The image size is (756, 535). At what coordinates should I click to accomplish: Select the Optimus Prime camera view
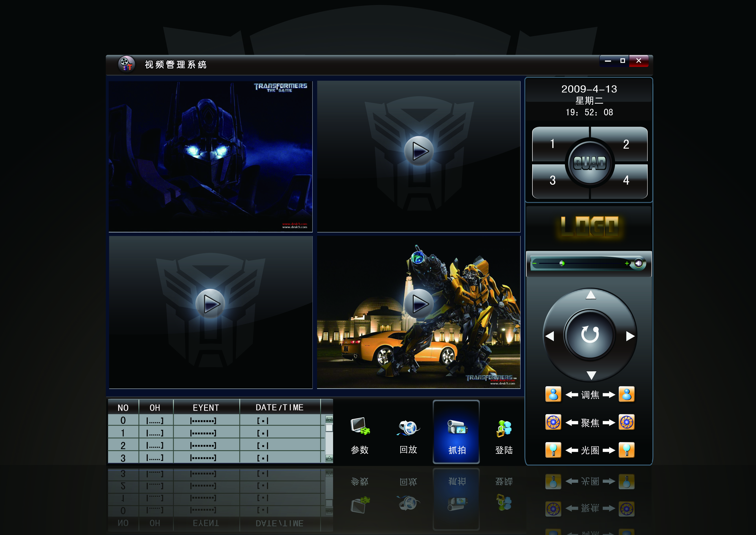pyautogui.click(x=210, y=157)
